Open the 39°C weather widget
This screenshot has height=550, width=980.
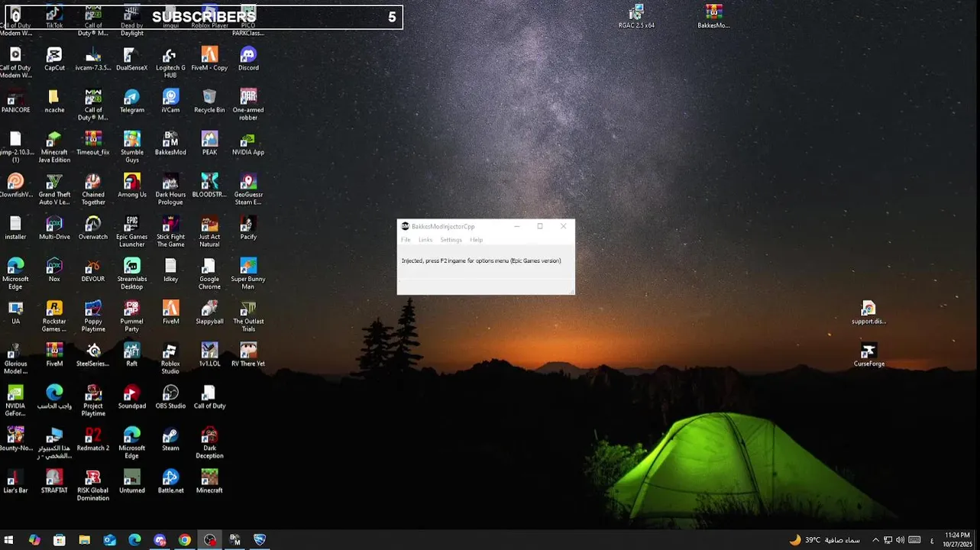[x=824, y=540]
